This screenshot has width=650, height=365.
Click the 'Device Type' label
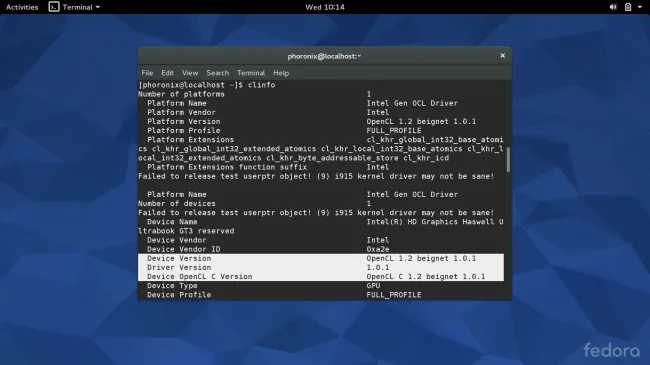click(172, 286)
